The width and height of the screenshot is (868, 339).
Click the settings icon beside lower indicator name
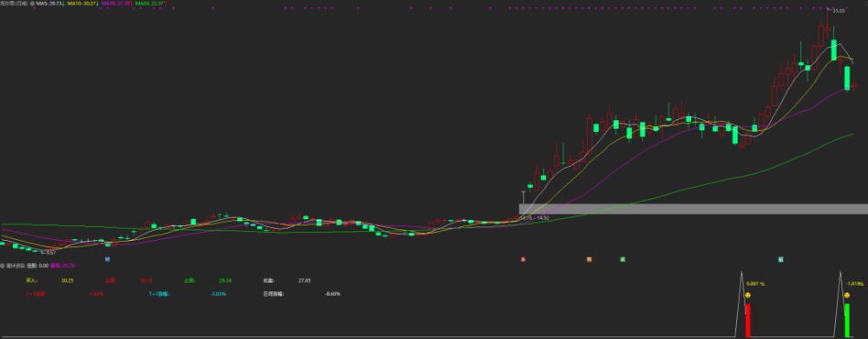click(3, 266)
